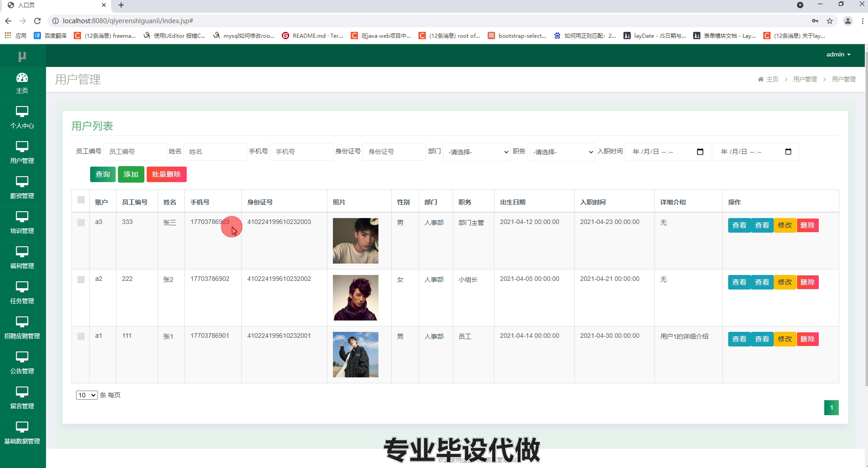Click 修改 for employee 张三
Screen dimensions: 868x468
[x=785, y=225]
